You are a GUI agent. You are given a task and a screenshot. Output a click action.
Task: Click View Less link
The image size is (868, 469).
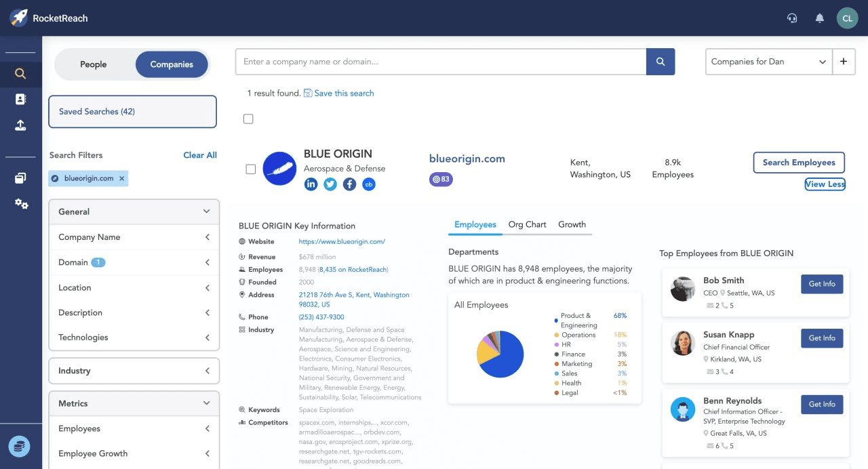pos(825,184)
